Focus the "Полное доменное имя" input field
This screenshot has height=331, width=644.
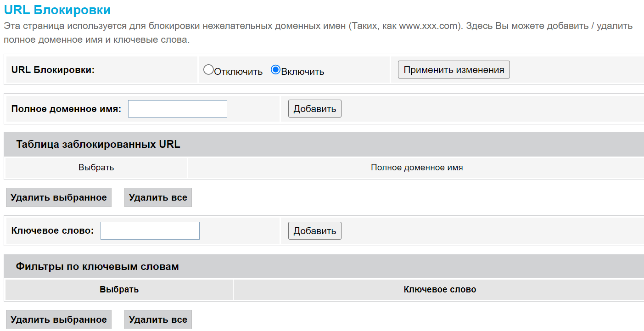click(x=177, y=109)
